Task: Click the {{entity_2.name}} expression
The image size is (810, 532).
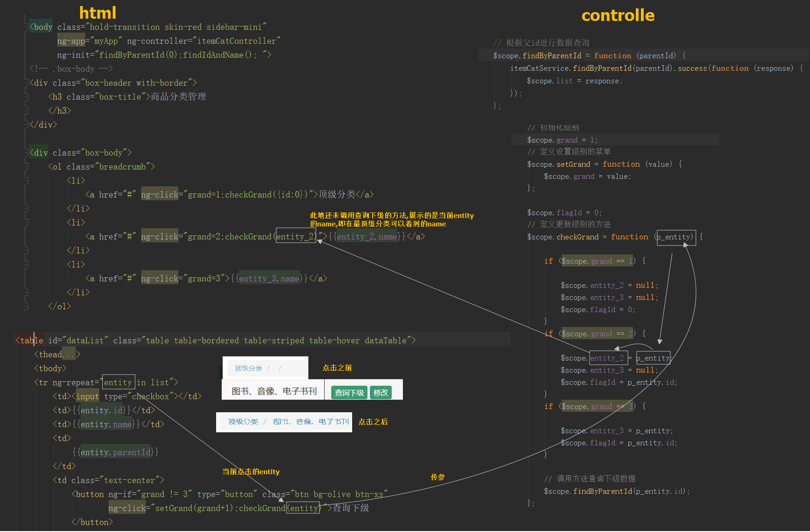Action: (367, 237)
